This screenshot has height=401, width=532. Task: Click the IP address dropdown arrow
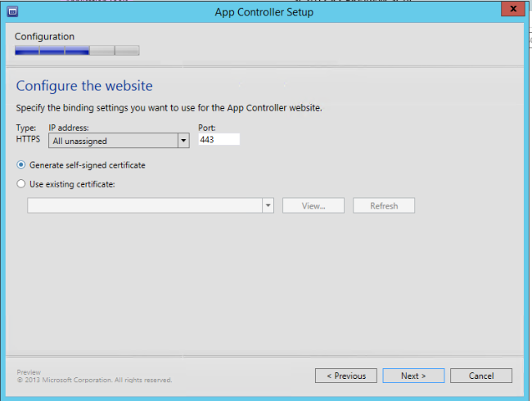[183, 141]
